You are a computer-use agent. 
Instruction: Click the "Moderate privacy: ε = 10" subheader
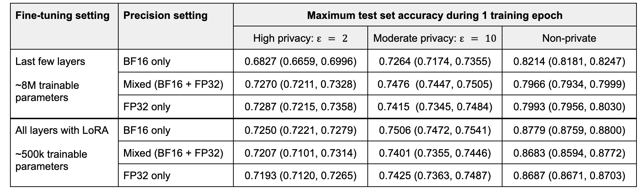435,38
